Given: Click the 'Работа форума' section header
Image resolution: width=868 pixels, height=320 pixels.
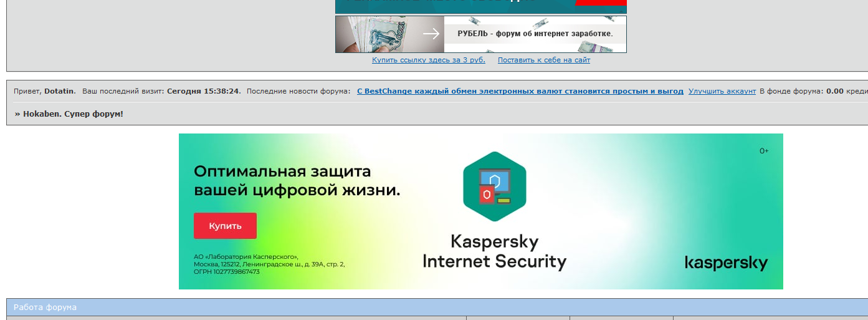Looking at the screenshot, I should [45, 307].
